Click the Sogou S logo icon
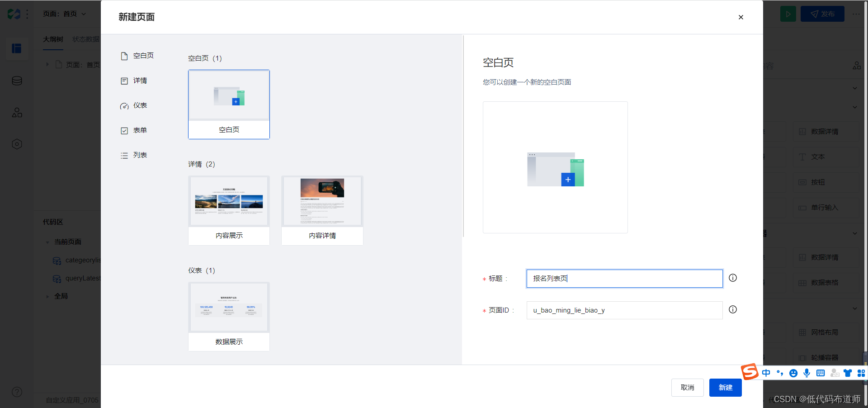Screen dimensions: 868x408 (750, 372)
